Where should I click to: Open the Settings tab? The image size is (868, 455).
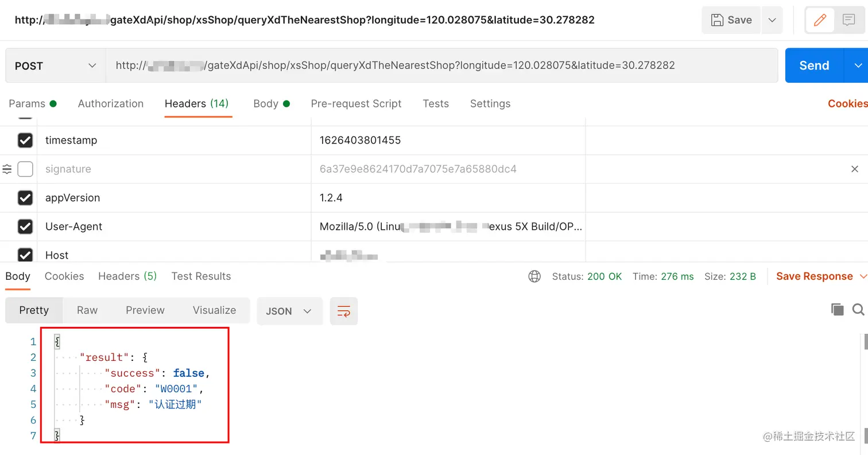tap(490, 103)
